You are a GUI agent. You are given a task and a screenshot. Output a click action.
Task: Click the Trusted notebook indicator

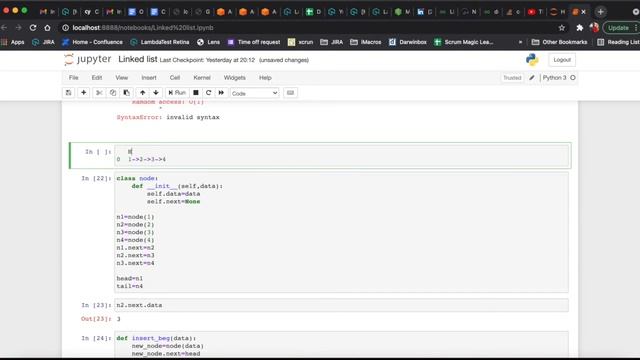[x=512, y=78]
